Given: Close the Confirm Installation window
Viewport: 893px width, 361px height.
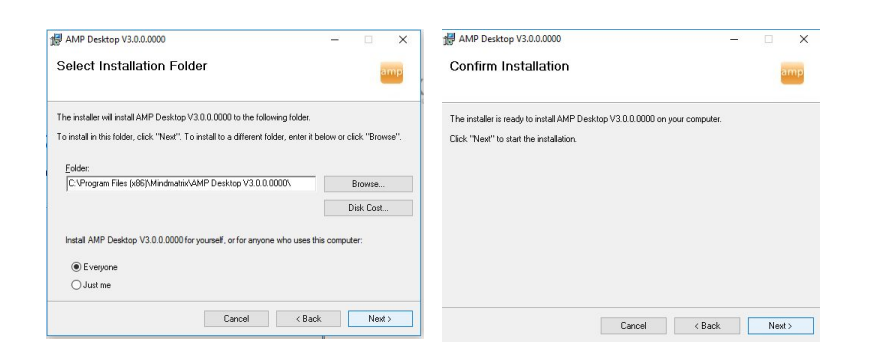Looking at the screenshot, I should [x=804, y=39].
